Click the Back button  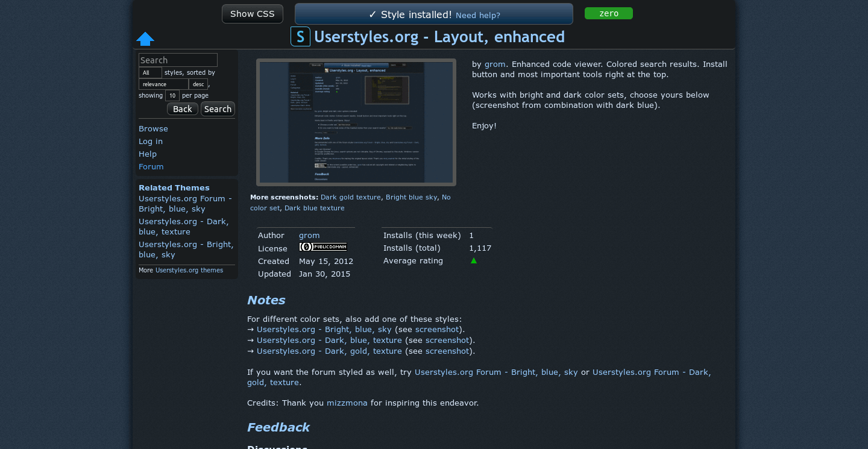(183, 109)
